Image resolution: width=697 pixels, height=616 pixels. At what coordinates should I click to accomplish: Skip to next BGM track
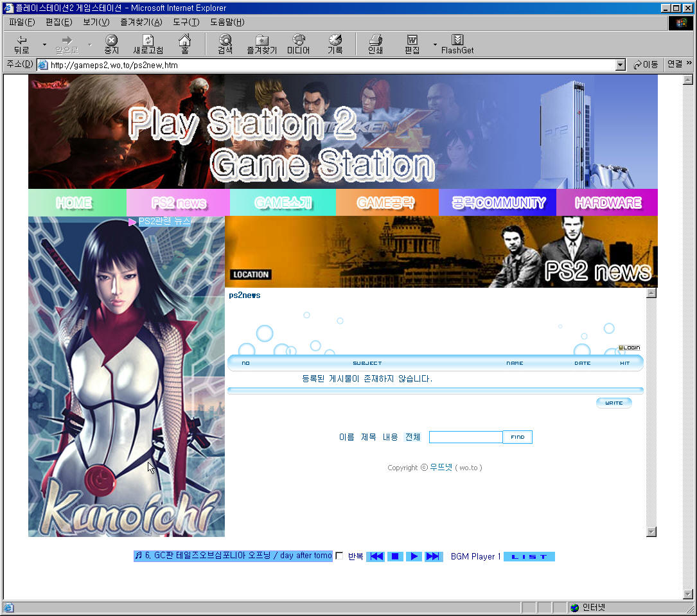coord(433,556)
